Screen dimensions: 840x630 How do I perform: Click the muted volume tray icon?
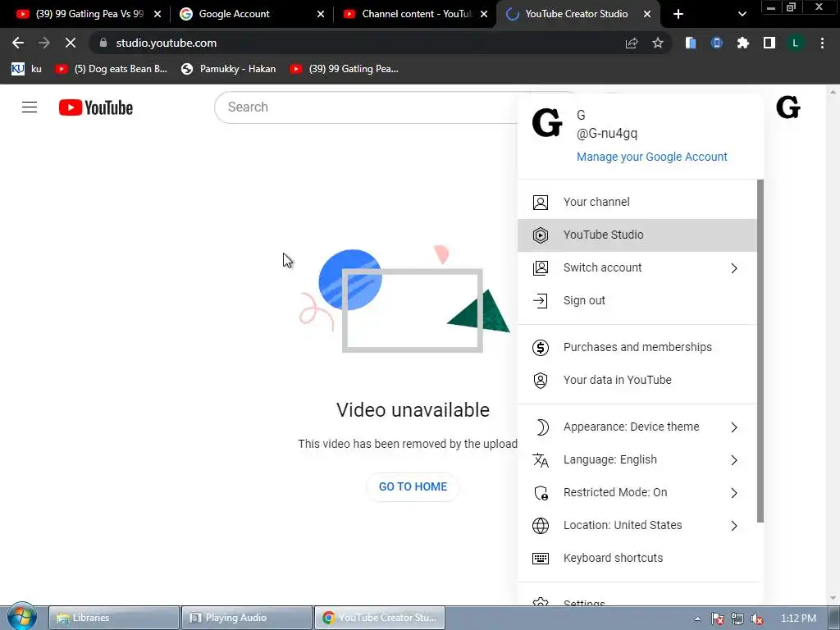pos(757,619)
